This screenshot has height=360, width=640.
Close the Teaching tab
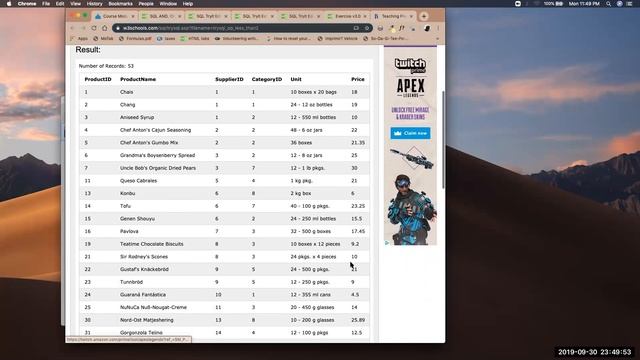[x=411, y=16]
